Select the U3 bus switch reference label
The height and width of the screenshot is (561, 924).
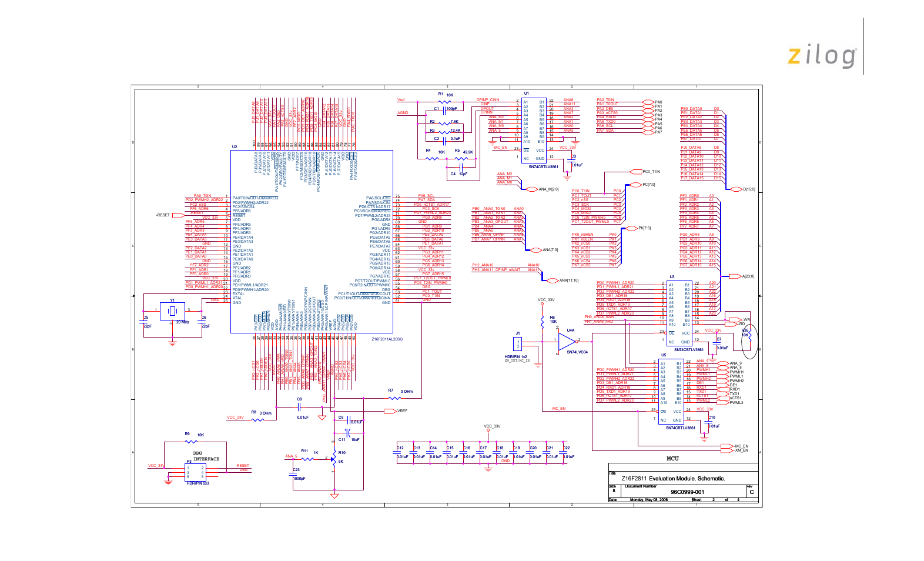pyautogui.click(x=672, y=277)
